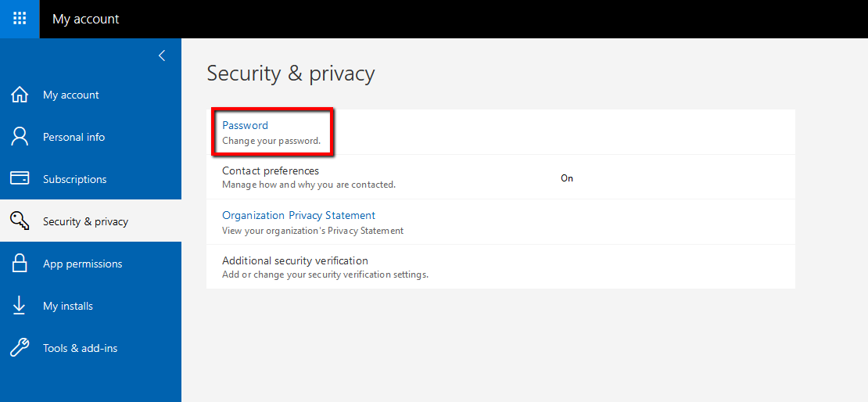Click the credit card Subscriptions icon

20,179
